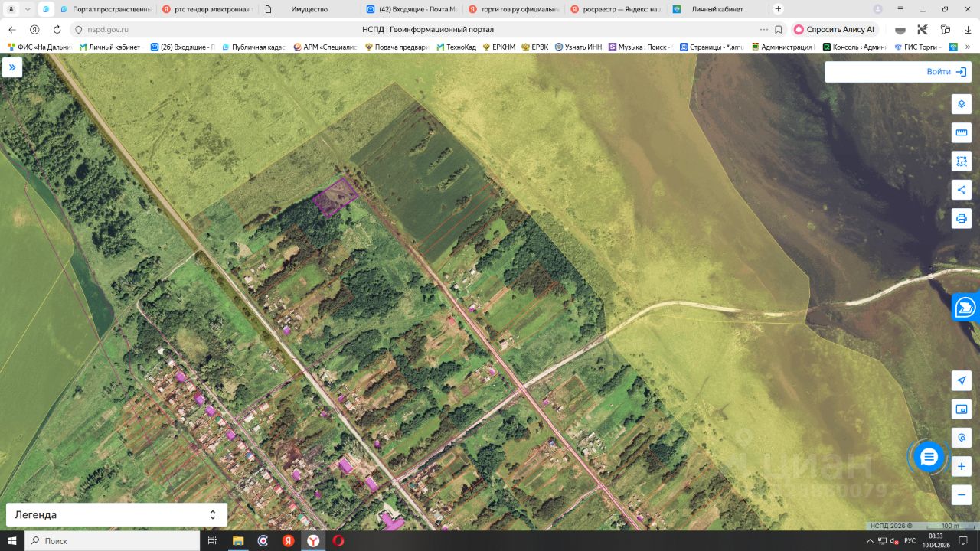Select the highlighted purple land parcel
Viewport: 980px width, 551px height.
pos(335,197)
